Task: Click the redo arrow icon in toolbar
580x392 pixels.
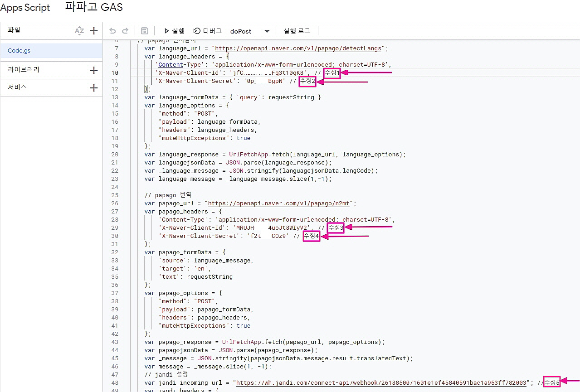Action: click(x=125, y=31)
